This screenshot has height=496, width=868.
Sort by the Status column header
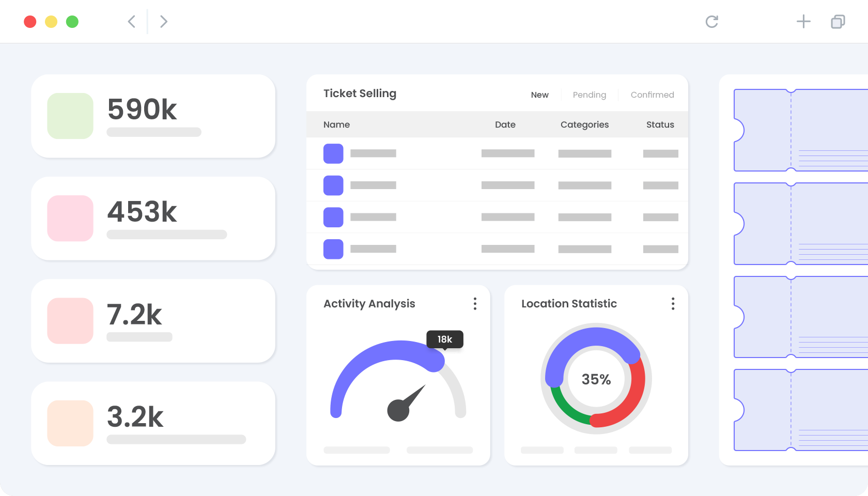point(660,125)
